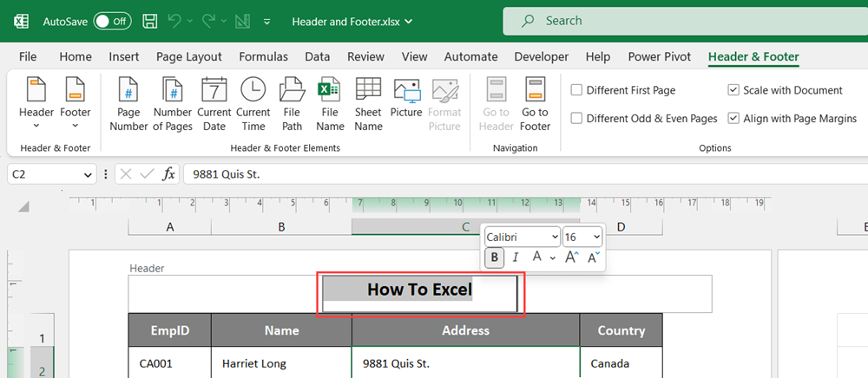The width and height of the screenshot is (868, 378).
Task: Open the Power Pivot tab
Action: pyautogui.click(x=660, y=56)
